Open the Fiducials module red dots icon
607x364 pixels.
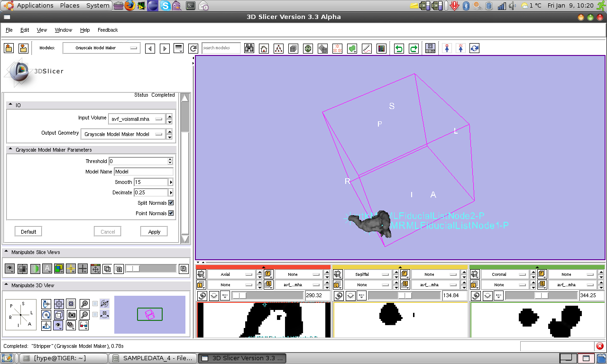[x=337, y=48]
